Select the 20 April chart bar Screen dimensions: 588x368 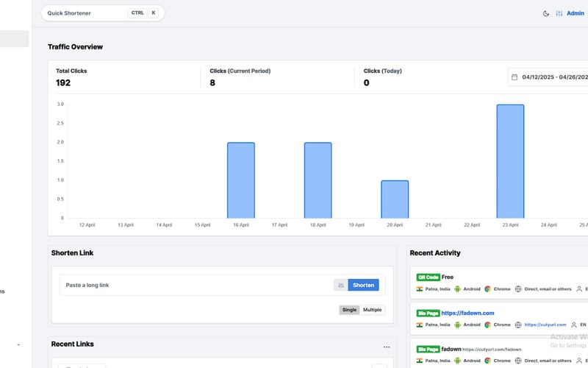coord(395,199)
